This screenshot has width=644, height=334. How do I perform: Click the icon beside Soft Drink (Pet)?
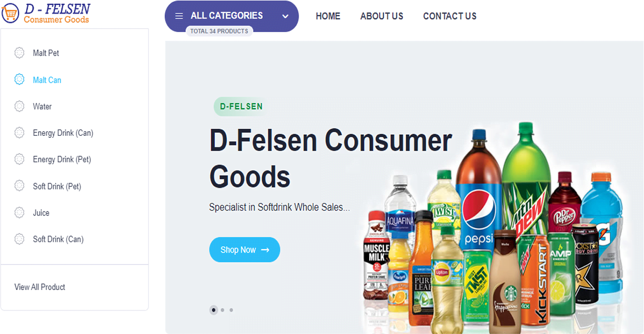(x=19, y=186)
